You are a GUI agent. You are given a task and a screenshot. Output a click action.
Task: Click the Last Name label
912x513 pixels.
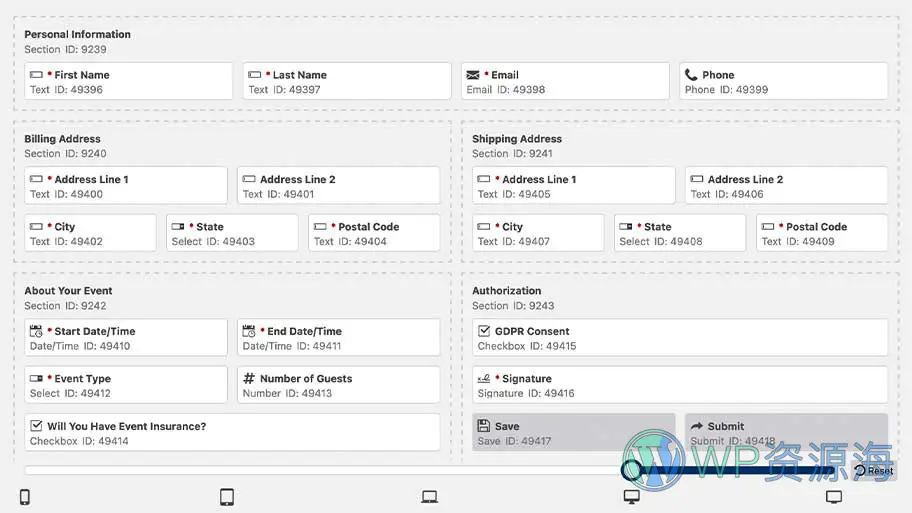(x=300, y=75)
